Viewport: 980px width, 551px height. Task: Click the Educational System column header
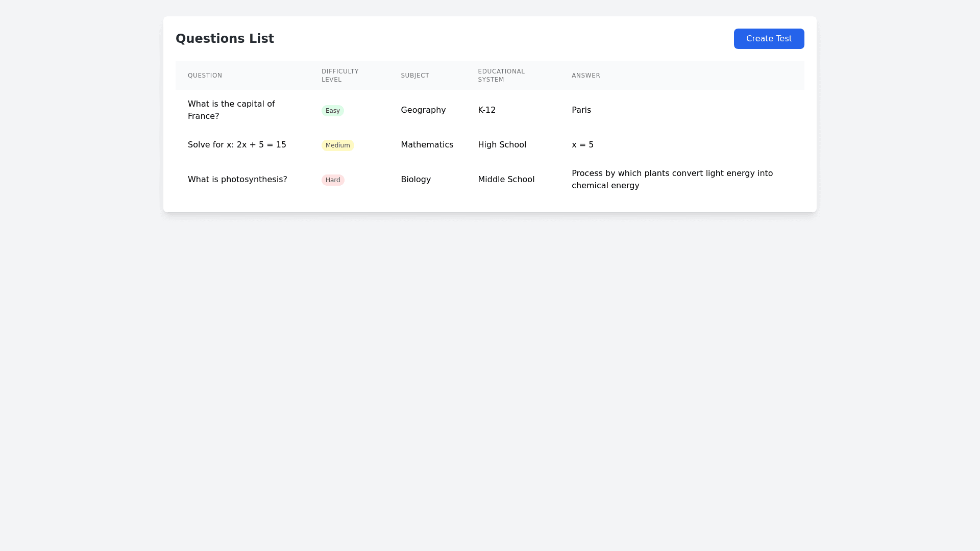coord(501,76)
